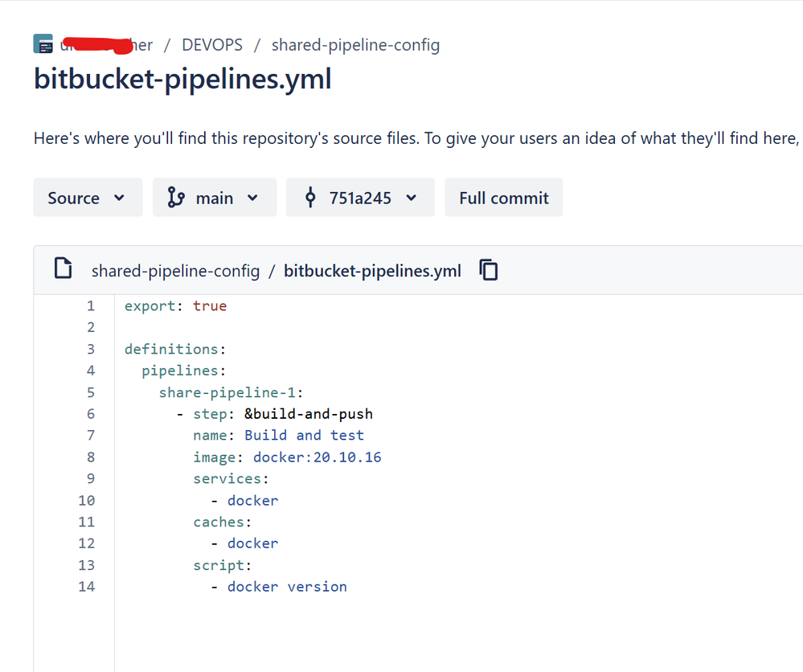Open shared-pipeline-config folder in file path
The width and height of the screenshot is (803, 672).
point(175,271)
